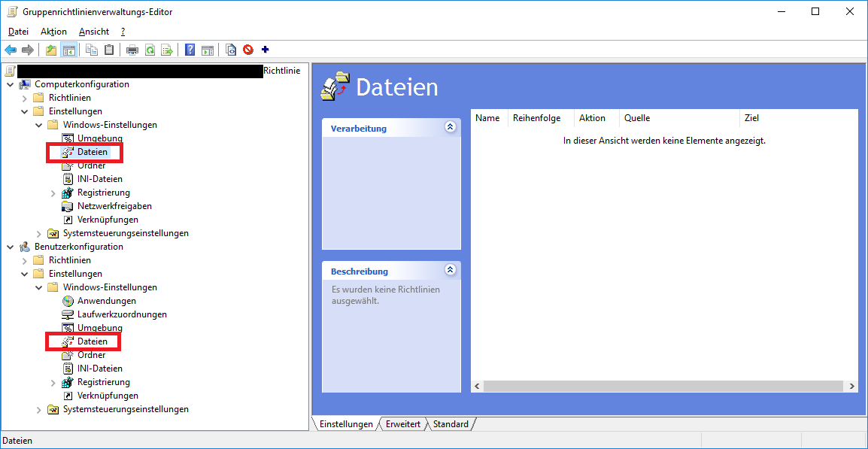Open the Aktion menu
The width and height of the screenshot is (868, 449).
coord(53,32)
